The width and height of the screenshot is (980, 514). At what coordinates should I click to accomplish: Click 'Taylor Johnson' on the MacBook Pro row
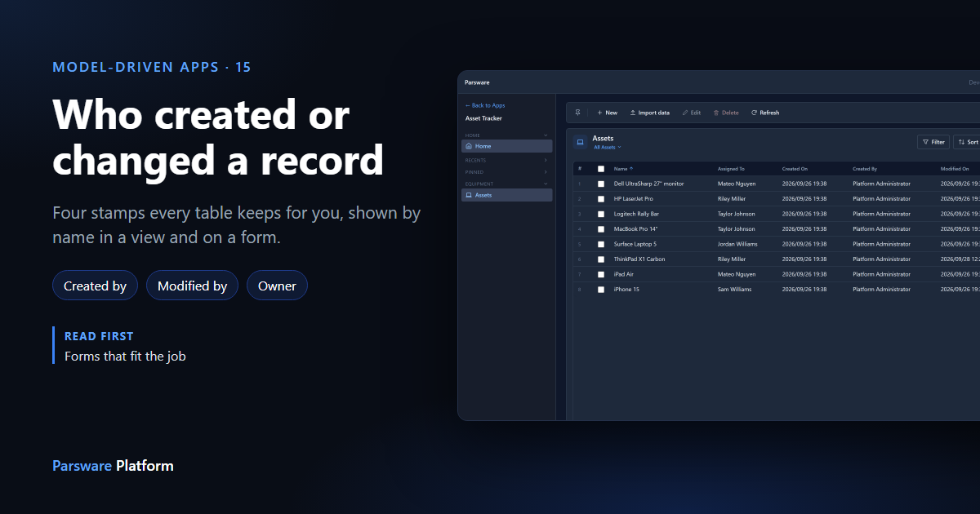[x=737, y=229]
